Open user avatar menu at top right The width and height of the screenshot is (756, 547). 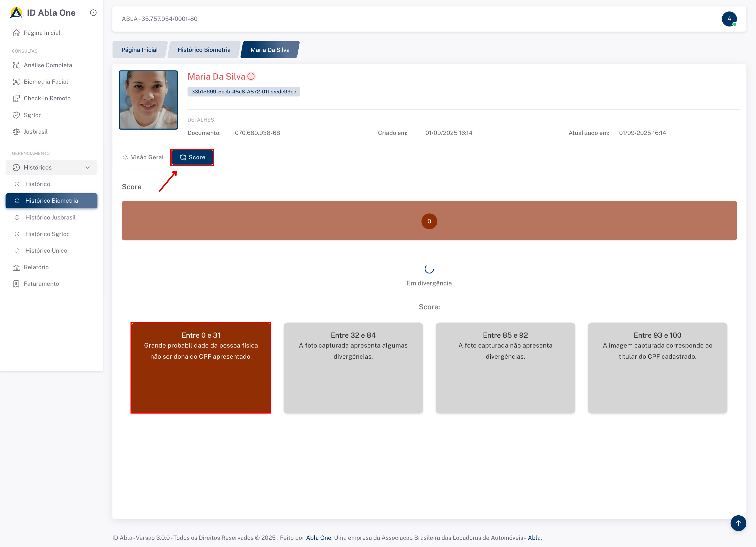[729, 19]
